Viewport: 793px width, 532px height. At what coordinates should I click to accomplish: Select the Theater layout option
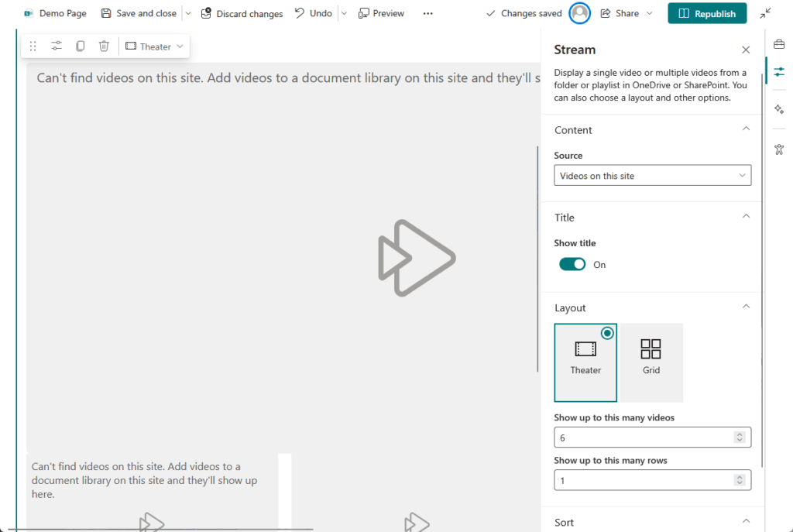585,362
